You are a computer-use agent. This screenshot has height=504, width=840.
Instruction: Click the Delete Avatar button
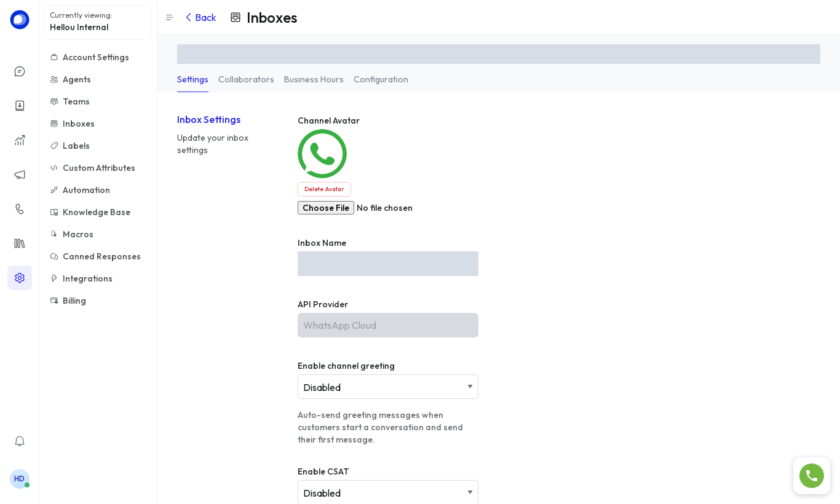[324, 189]
